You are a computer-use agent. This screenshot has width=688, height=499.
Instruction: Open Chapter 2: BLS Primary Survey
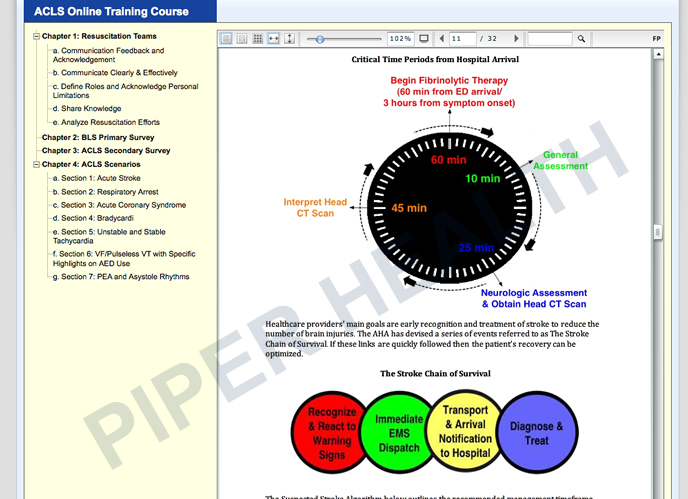coord(98,137)
